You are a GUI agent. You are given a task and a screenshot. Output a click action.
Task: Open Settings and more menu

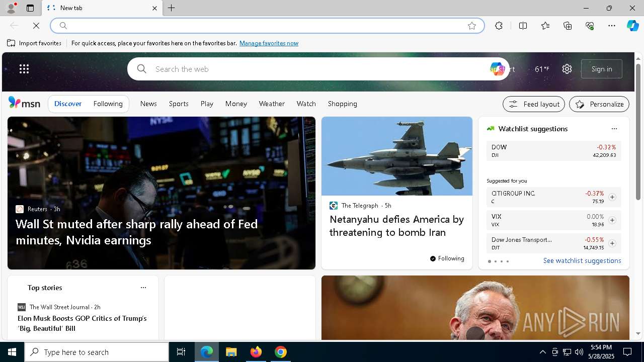(612, 26)
